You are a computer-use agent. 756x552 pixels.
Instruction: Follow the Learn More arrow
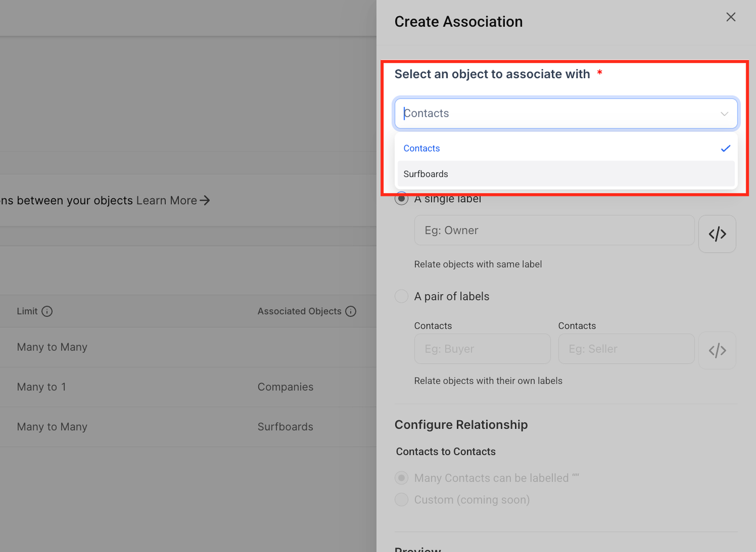pos(205,200)
